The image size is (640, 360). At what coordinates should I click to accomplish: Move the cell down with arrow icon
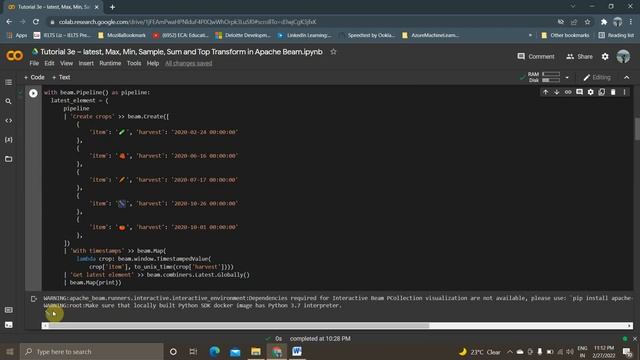tap(556, 92)
